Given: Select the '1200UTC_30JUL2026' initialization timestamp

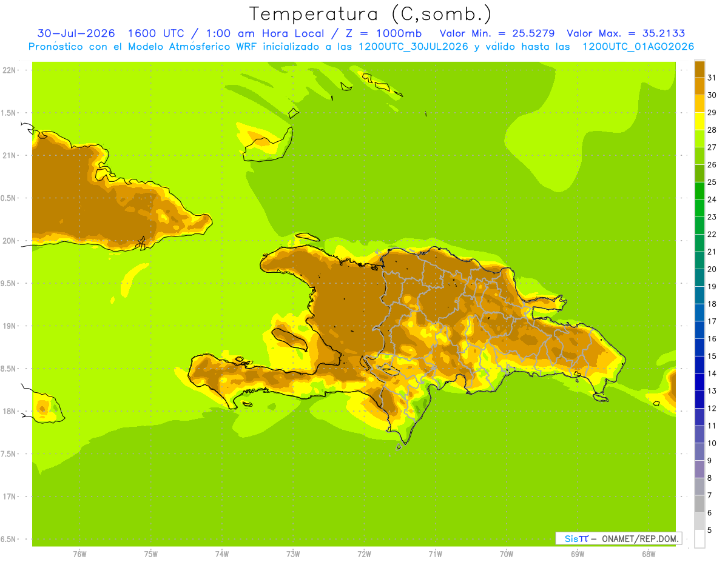Looking at the screenshot, I should [412, 47].
